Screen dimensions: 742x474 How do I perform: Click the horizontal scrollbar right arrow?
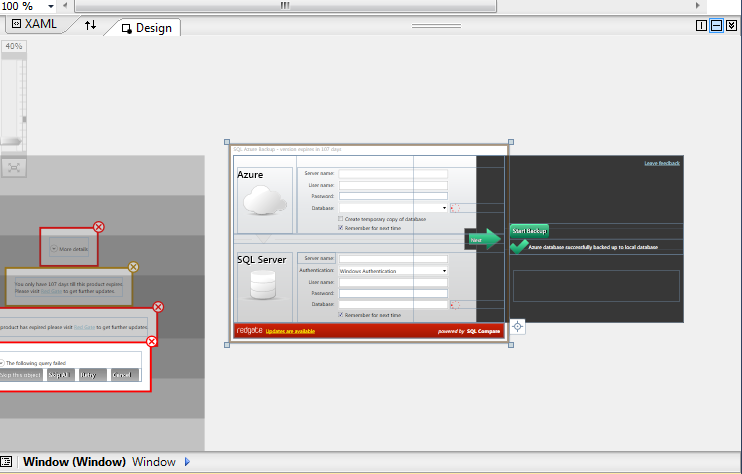698,6
